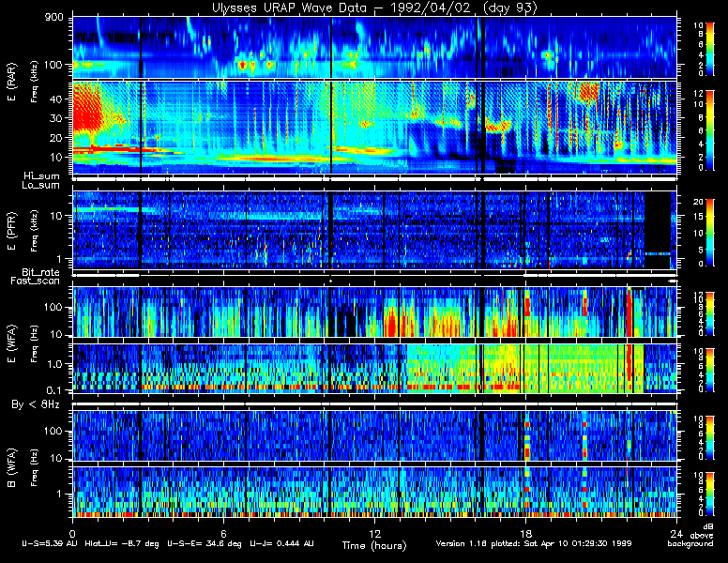Click the "E (WFA)" axis label
This screenshot has height=563, width=728.
[11, 343]
